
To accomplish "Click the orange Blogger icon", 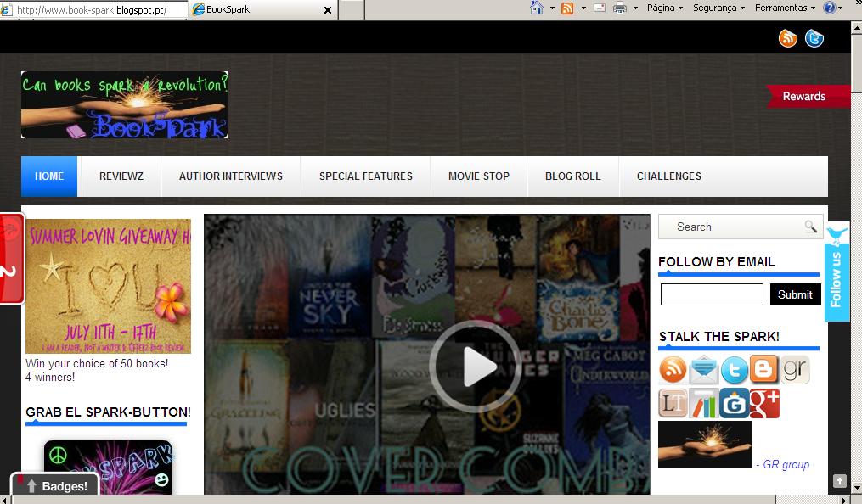I will coord(764,369).
